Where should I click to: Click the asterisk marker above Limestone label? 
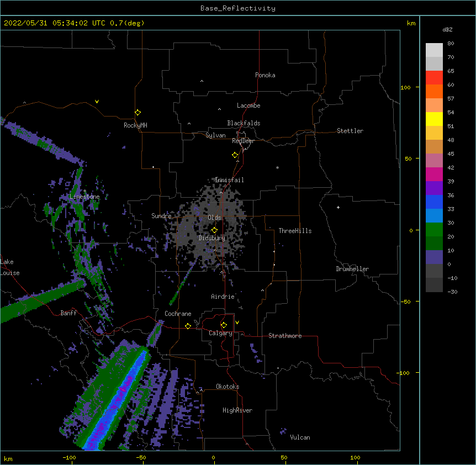pyautogui.click(x=84, y=191)
